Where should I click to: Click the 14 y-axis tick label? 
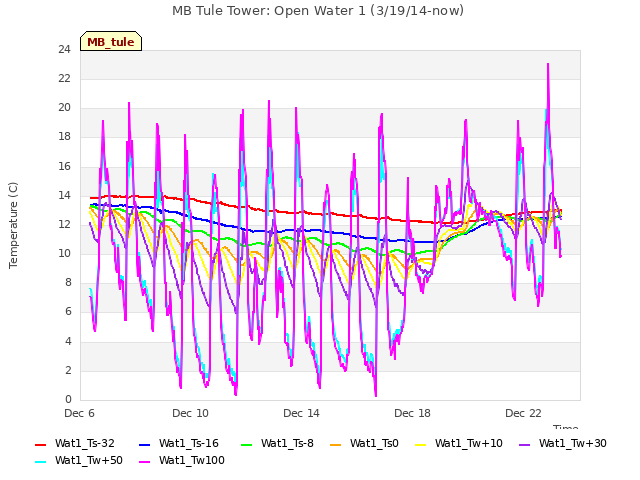point(64,196)
